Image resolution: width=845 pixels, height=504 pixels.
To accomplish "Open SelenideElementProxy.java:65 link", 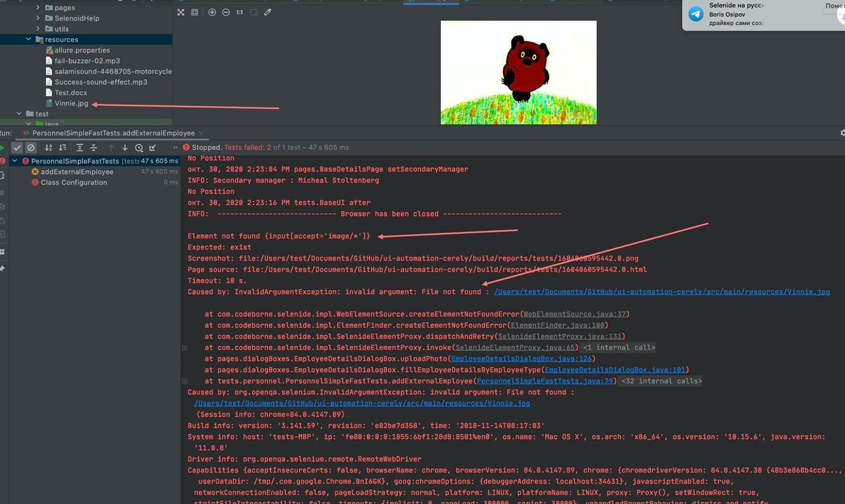I will 514,348.
